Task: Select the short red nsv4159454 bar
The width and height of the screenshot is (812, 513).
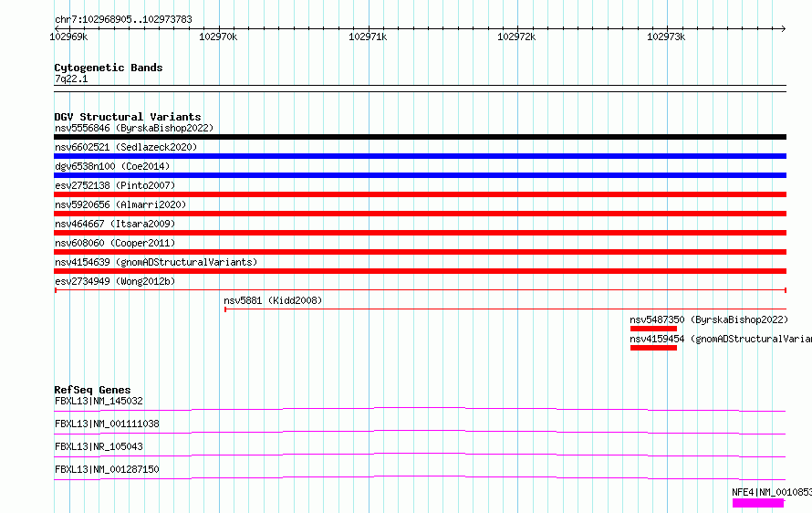Action: point(653,348)
